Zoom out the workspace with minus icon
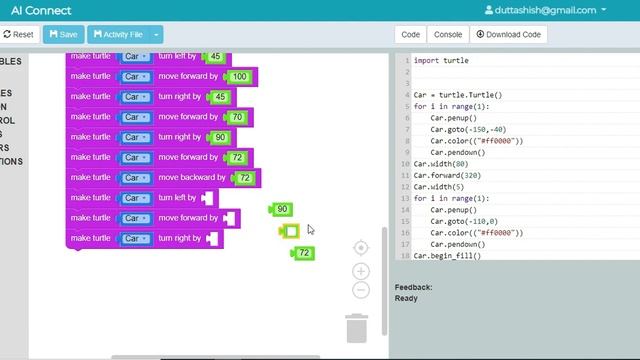The image size is (640, 360). coord(361,290)
